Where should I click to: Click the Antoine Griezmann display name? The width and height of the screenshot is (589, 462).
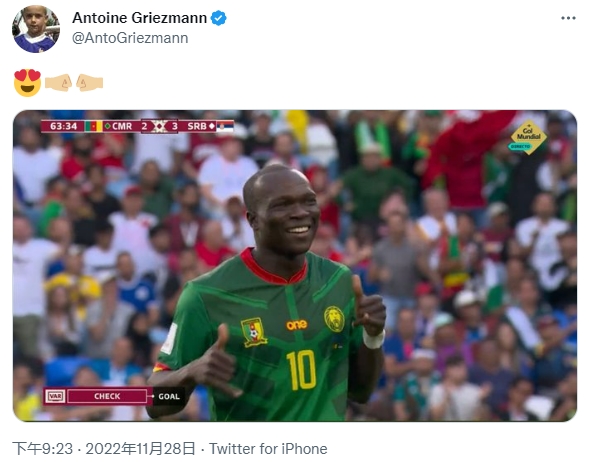[139, 18]
